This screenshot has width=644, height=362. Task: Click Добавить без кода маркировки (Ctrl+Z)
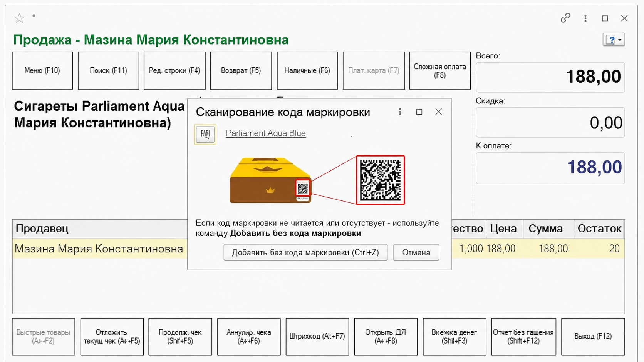point(305,253)
